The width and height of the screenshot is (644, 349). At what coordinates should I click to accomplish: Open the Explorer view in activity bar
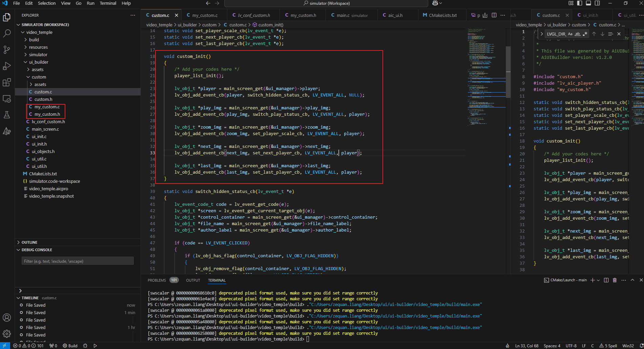tap(7, 17)
